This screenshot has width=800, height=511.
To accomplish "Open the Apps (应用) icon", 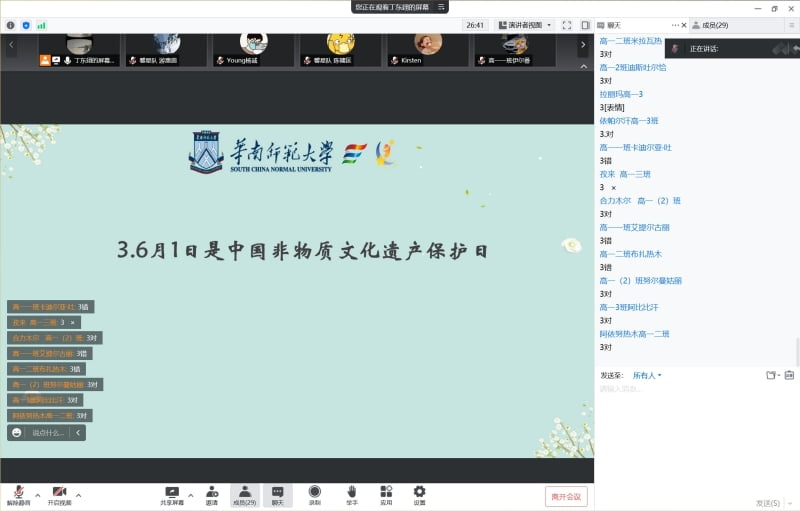I will pyautogui.click(x=386, y=494).
